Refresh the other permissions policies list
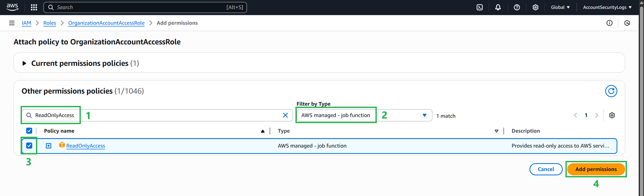Image resolution: width=644 pixels, height=196 pixels. point(611,91)
